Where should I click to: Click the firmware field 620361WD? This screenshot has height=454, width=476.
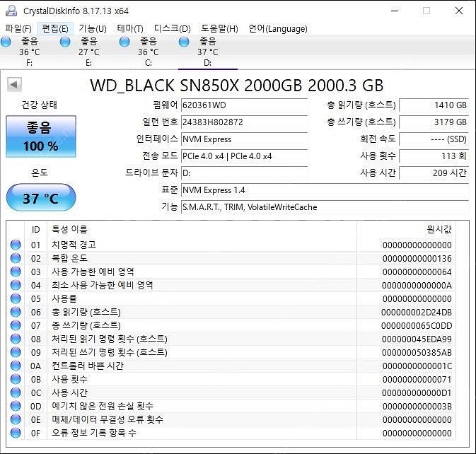click(244, 105)
